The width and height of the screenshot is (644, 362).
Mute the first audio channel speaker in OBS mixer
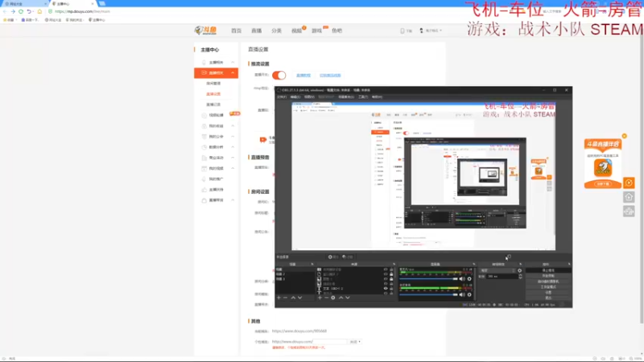462,278
